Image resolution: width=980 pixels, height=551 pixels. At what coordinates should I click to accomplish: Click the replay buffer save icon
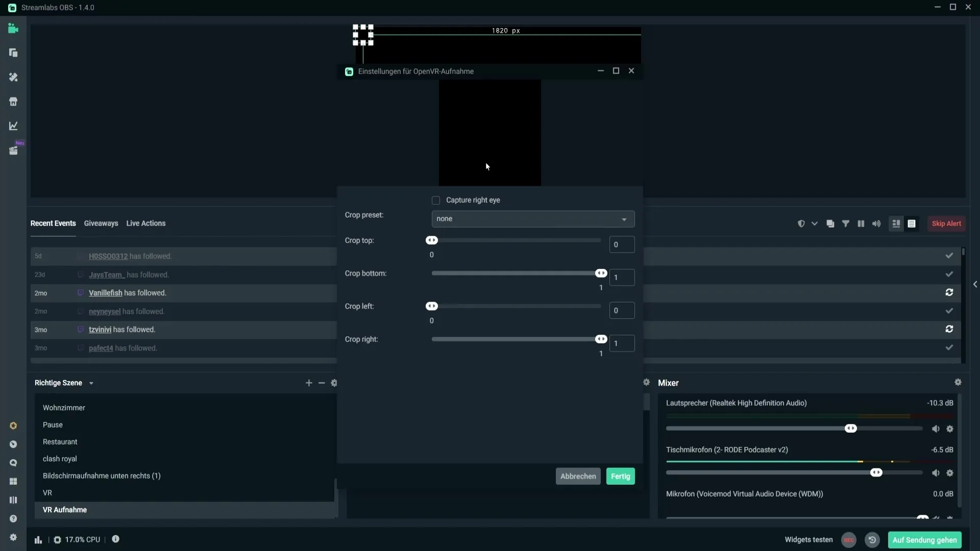click(x=872, y=540)
